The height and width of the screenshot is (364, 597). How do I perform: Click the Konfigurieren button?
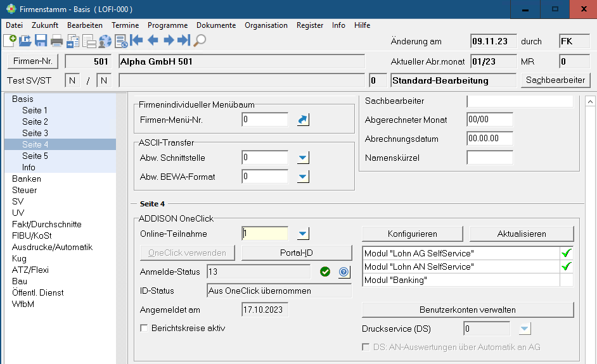[x=413, y=234]
